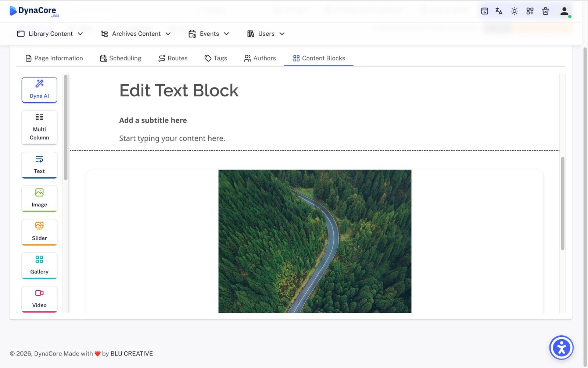Toggle the light/dark theme sun icon
Viewport: 588px width, 368px height.
(x=514, y=11)
